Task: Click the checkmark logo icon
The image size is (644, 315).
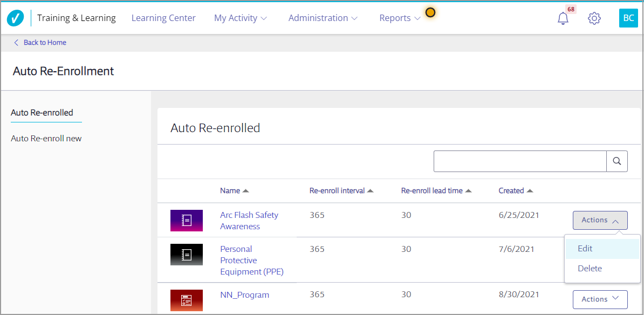Action: pyautogui.click(x=15, y=18)
